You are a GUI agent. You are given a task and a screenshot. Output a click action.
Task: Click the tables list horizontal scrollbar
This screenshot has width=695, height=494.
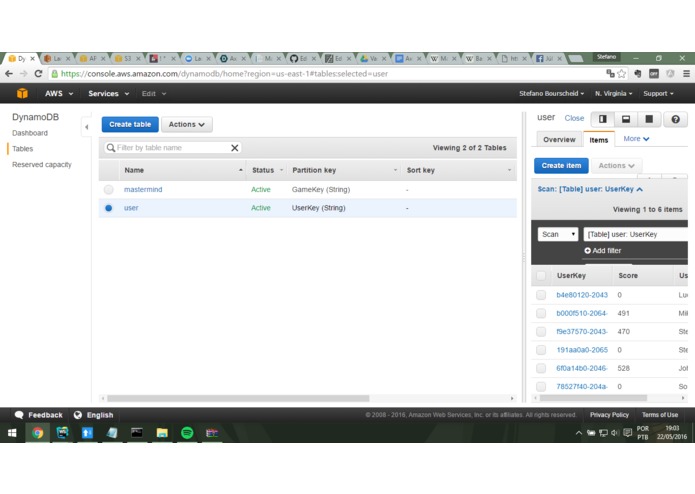(238, 398)
